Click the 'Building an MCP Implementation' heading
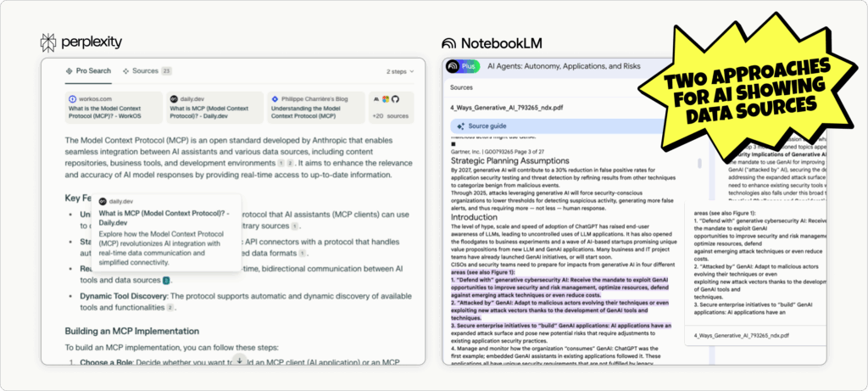The image size is (868, 391). [x=131, y=331]
